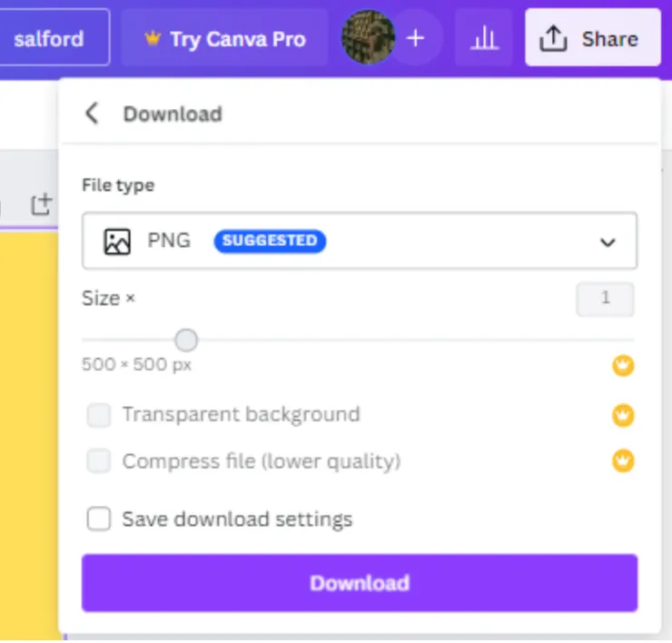Expand the File type dropdown chevron
The image size is (672, 643).
[608, 242]
